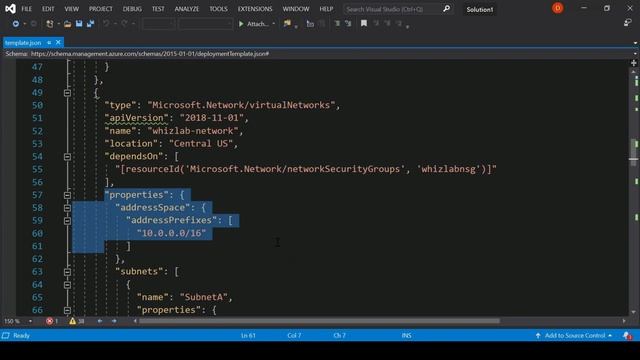Click the Live Share icon at top right
640x360 pixels.
(x=628, y=23)
